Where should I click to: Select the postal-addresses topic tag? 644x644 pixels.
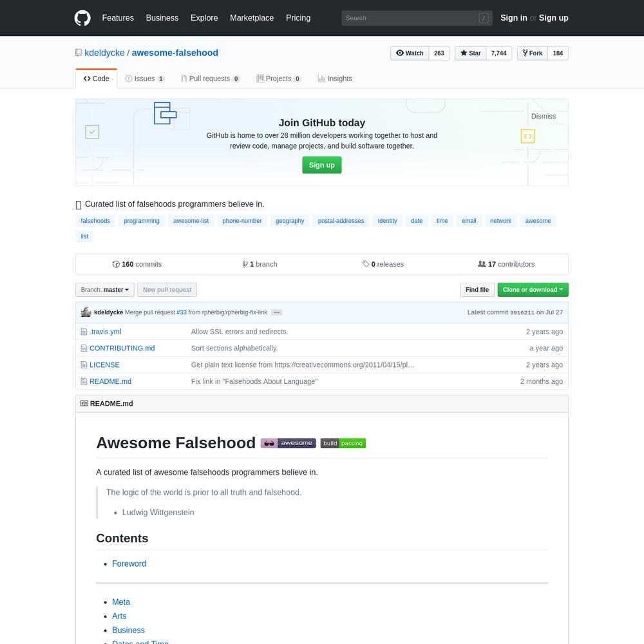[341, 221]
